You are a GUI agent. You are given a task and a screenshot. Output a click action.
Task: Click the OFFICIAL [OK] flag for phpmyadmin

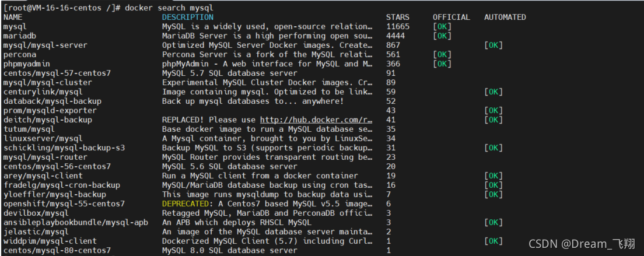(442, 64)
